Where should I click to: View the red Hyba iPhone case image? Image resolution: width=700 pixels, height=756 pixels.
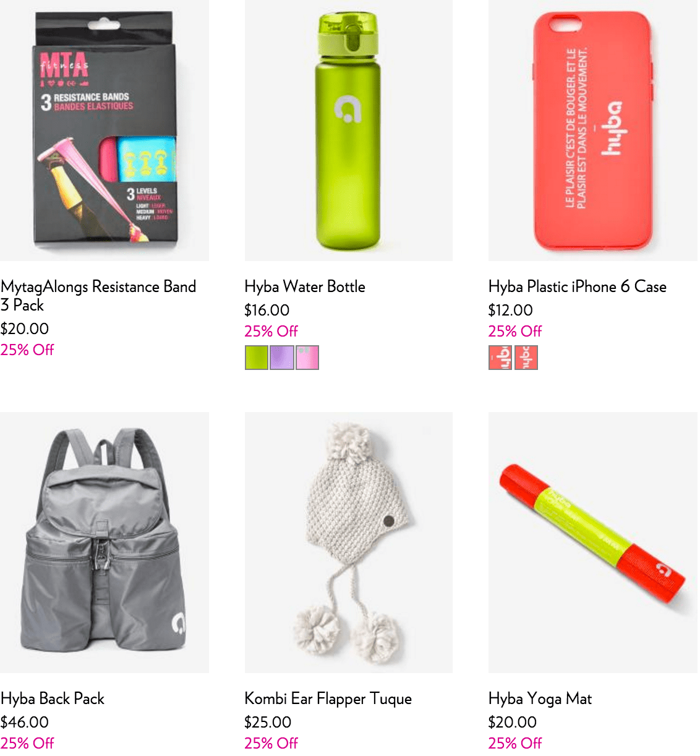click(x=593, y=130)
